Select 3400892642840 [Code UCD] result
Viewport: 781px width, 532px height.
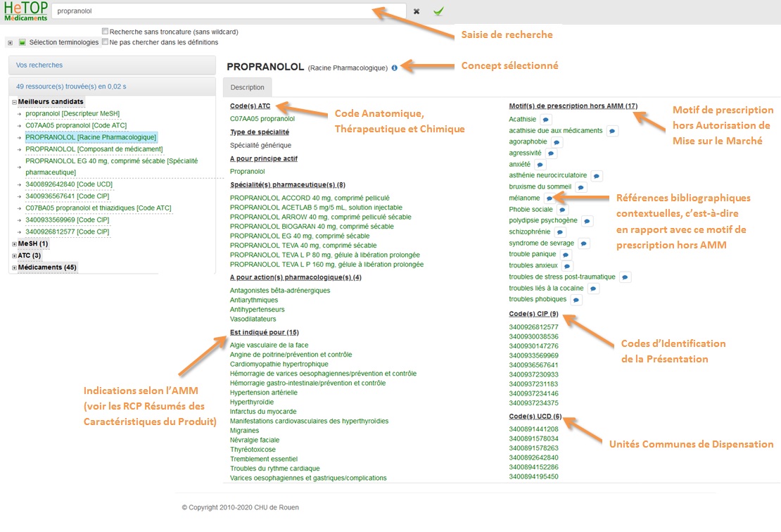(x=69, y=184)
